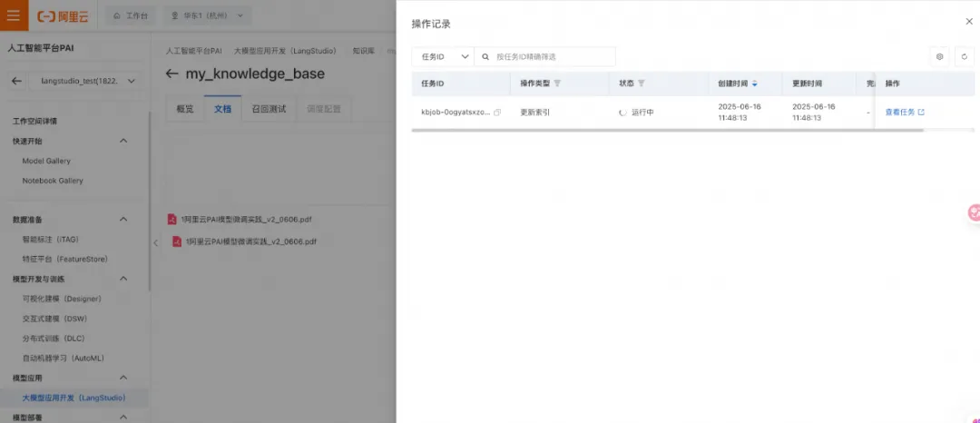This screenshot has height=423, width=980.
Task: Sort by 创建时间 arrow icon
Action: click(754, 84)
